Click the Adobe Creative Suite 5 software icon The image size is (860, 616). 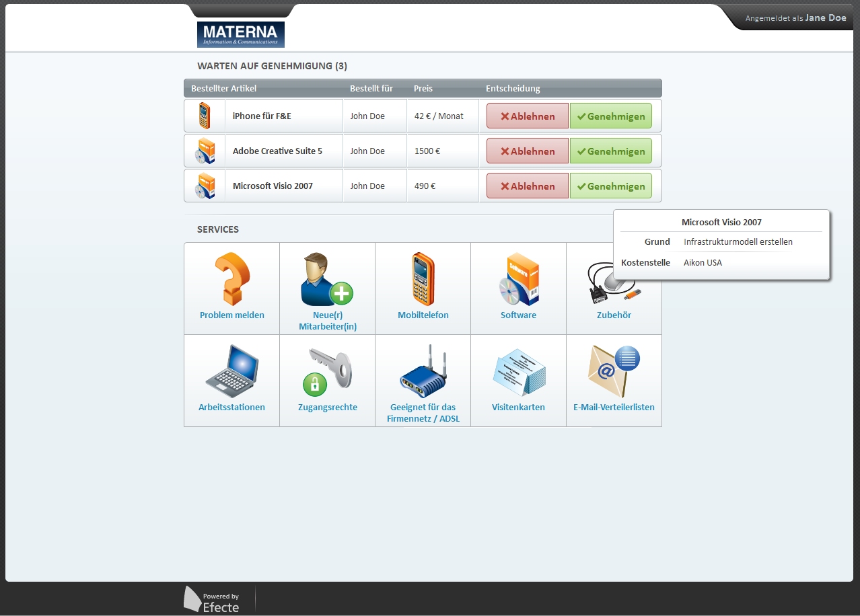pyautogui.click(x=205, y=151)
